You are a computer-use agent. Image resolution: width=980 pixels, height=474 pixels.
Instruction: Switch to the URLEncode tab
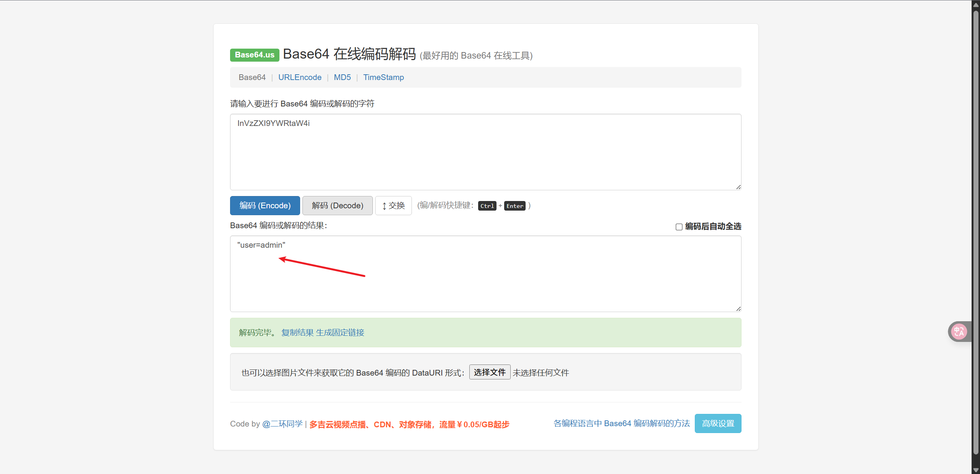[300, 77]
